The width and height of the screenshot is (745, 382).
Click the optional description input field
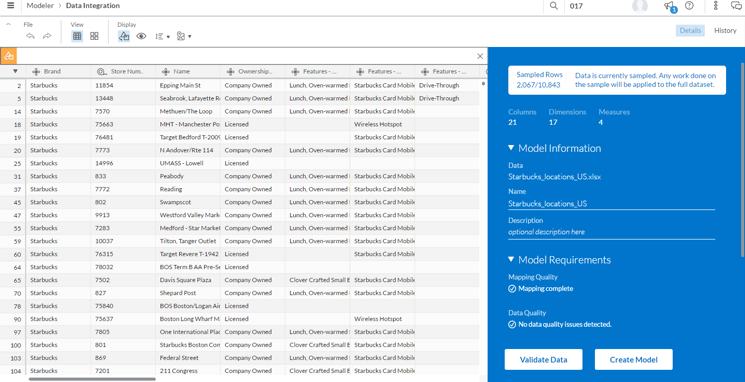click(611, 232)
